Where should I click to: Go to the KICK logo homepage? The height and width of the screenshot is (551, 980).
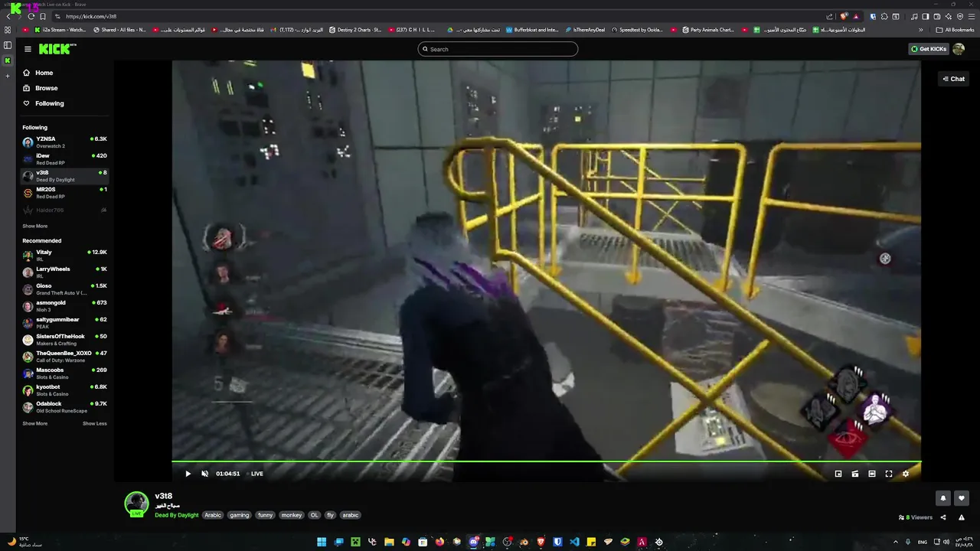point(57,49)
